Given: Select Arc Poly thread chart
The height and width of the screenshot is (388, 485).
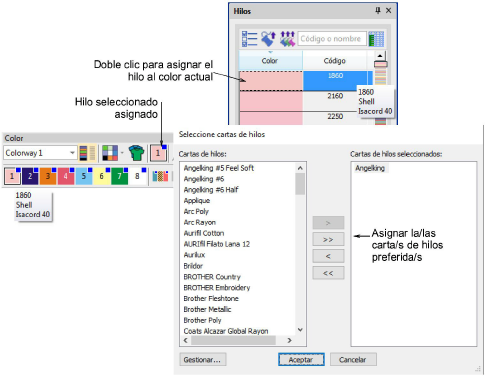Looking at the screenshot, I should (196, 211).
